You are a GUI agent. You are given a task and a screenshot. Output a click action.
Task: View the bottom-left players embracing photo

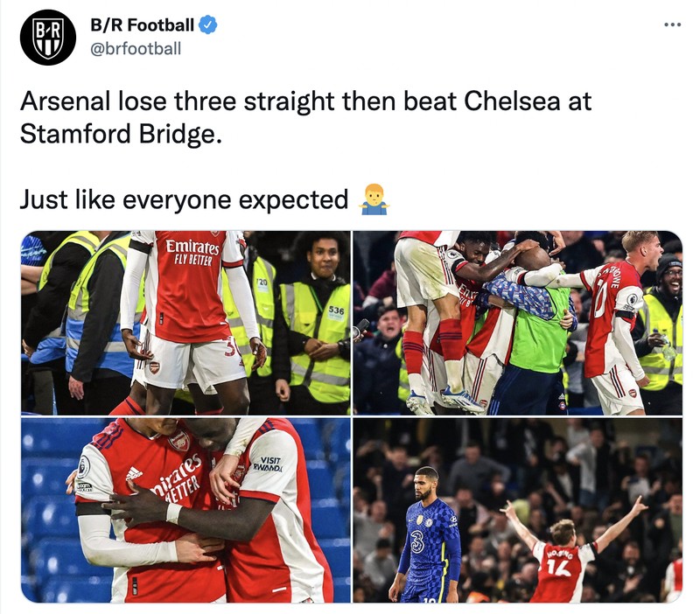[181, 512]
